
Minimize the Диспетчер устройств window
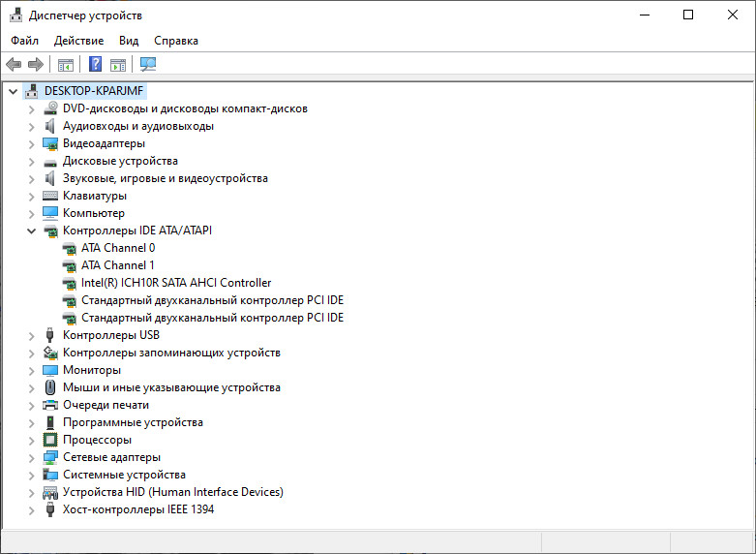click(x=645, y=15)
